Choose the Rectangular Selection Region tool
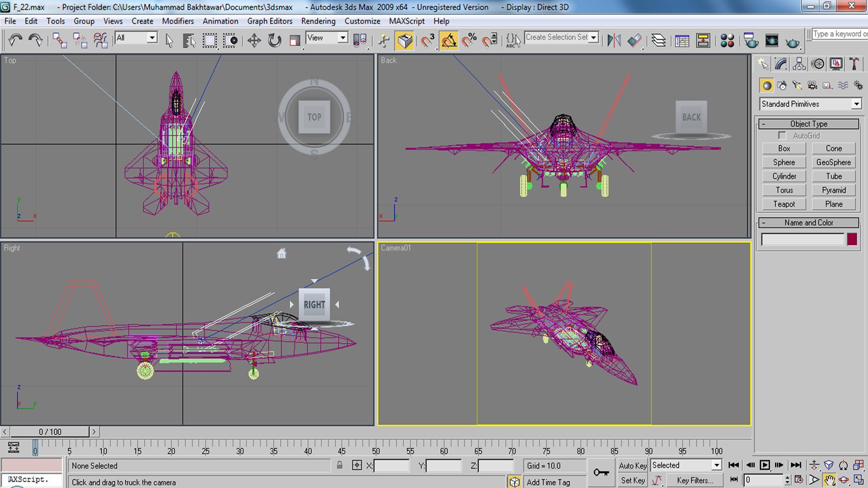This screenshot has height=488, width=868. pos(209,41)
